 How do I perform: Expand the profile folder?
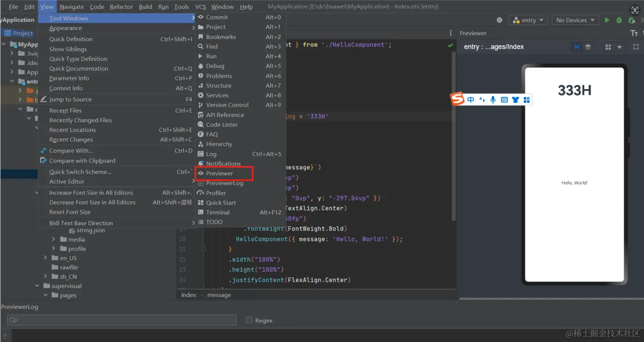pyautogui.click(x=53, y=249)
